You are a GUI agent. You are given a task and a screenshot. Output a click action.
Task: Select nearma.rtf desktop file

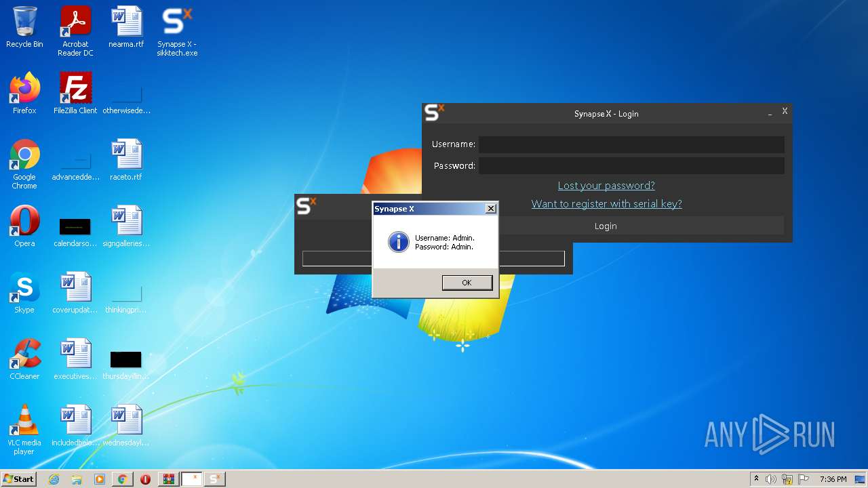pyautogui.click(x=126, y=28)
